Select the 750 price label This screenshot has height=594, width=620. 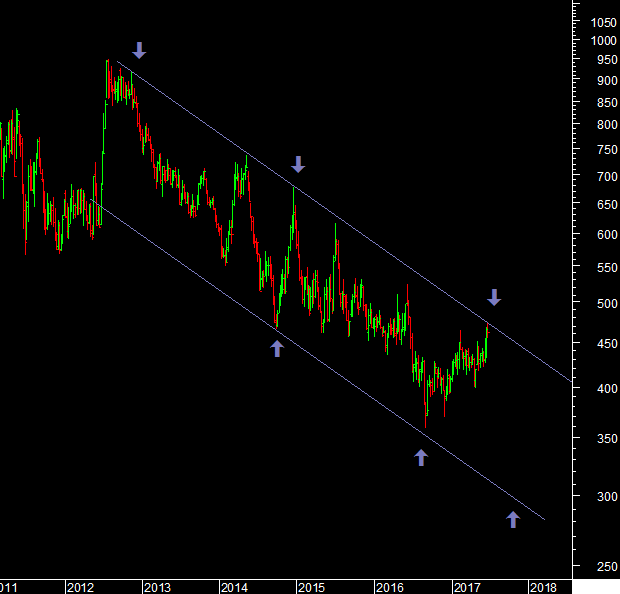pos(607,150)
